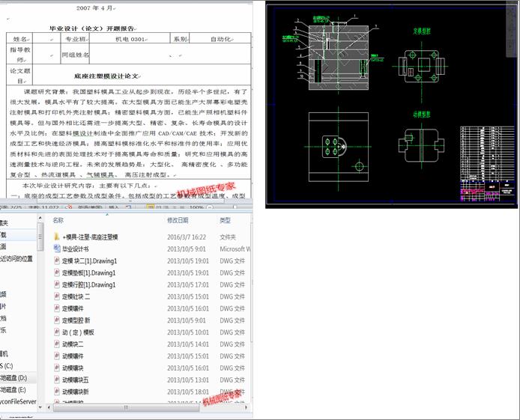The height and width of the screenshot is (420, 520).
Task: Click the 机电 0301 table cell
Action: tap(130, 39)
